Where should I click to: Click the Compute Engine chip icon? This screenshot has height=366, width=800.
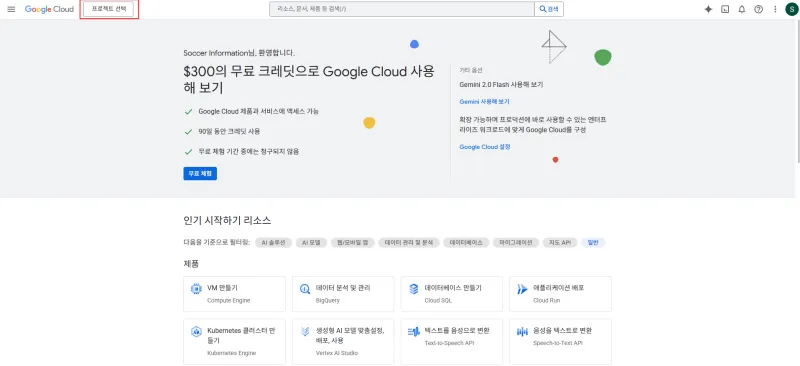click(x=196, y=289)
